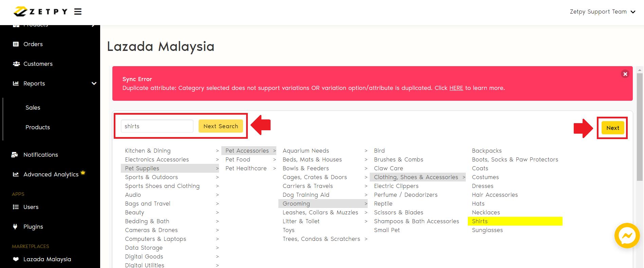Select the Cameras & Drones category

point(151,230)
